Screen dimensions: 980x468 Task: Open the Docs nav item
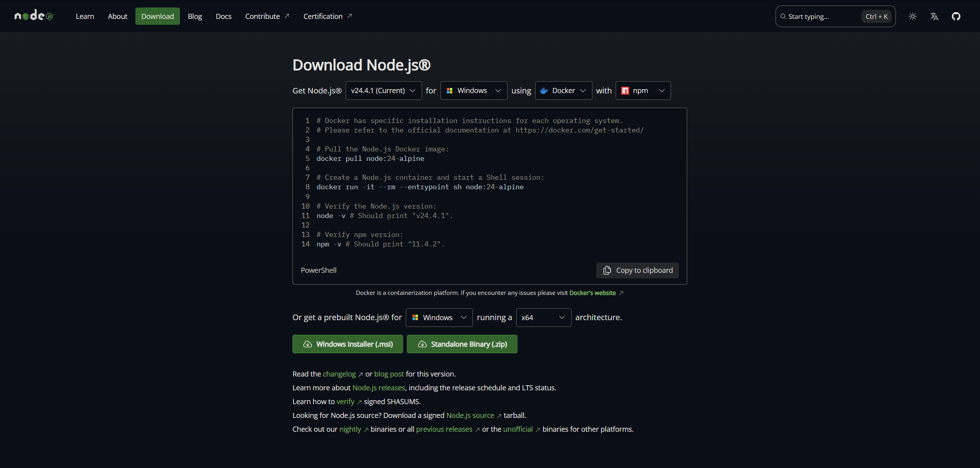coord(223,16)
